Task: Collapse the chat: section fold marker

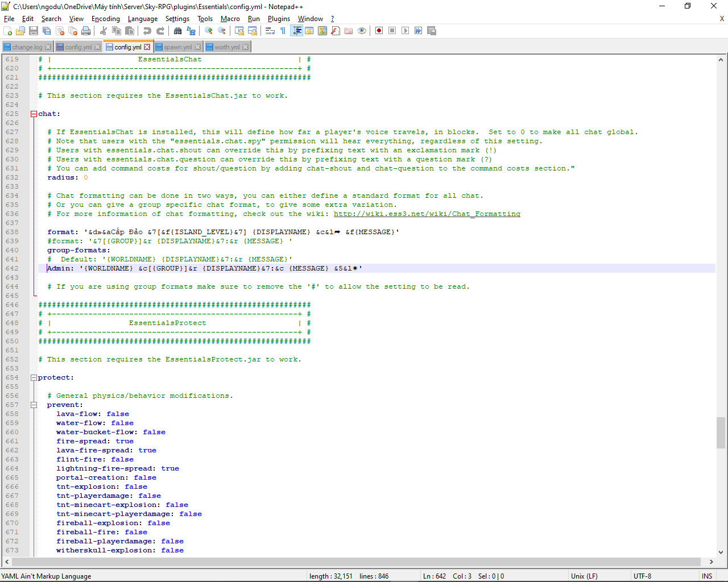Action: 34,114
